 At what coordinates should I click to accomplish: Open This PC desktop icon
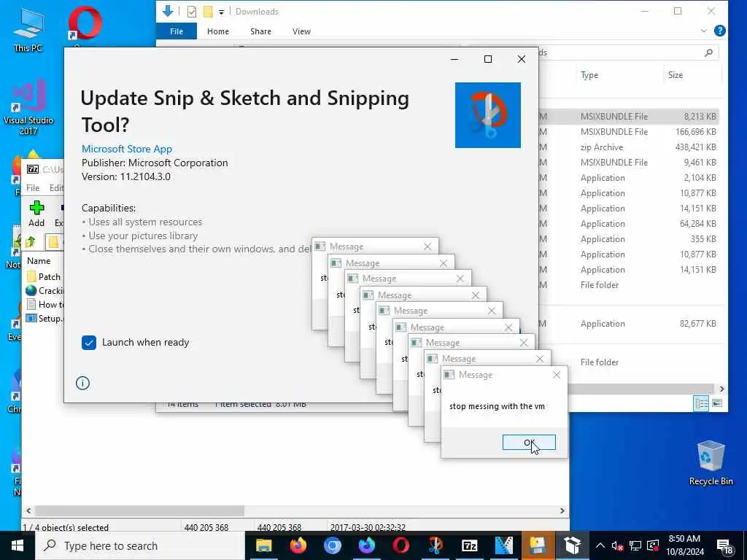(28, 29)
